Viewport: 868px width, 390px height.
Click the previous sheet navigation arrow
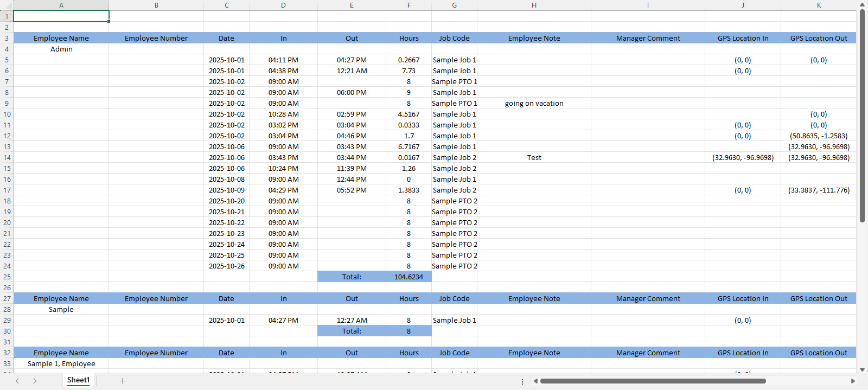point(17,381)
